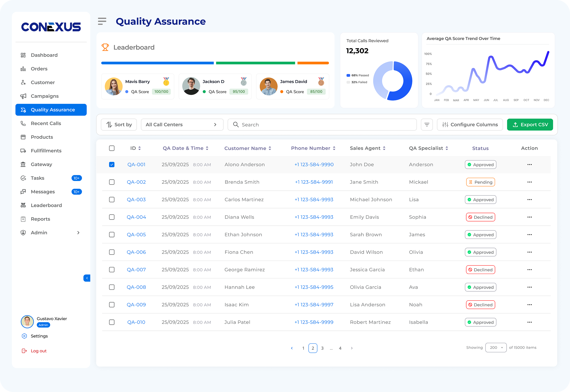Select the Orders sidebar icon

tap(23, 69)
